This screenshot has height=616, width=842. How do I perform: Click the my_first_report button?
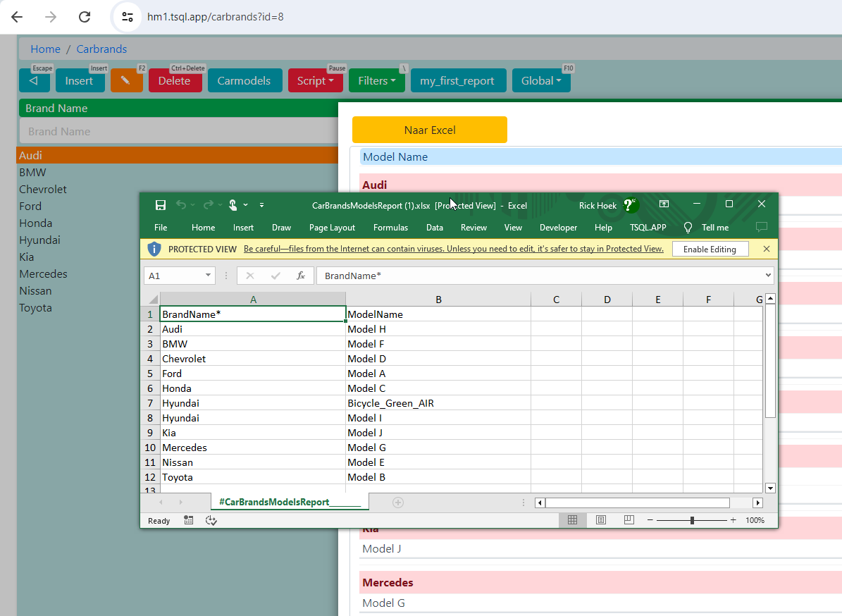pos(458,80)
